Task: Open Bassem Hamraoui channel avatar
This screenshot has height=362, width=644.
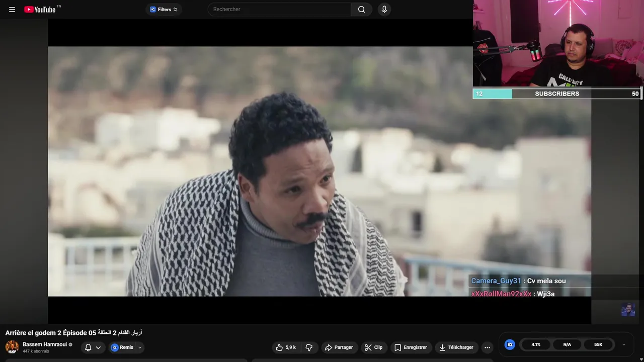Action: 12,347
